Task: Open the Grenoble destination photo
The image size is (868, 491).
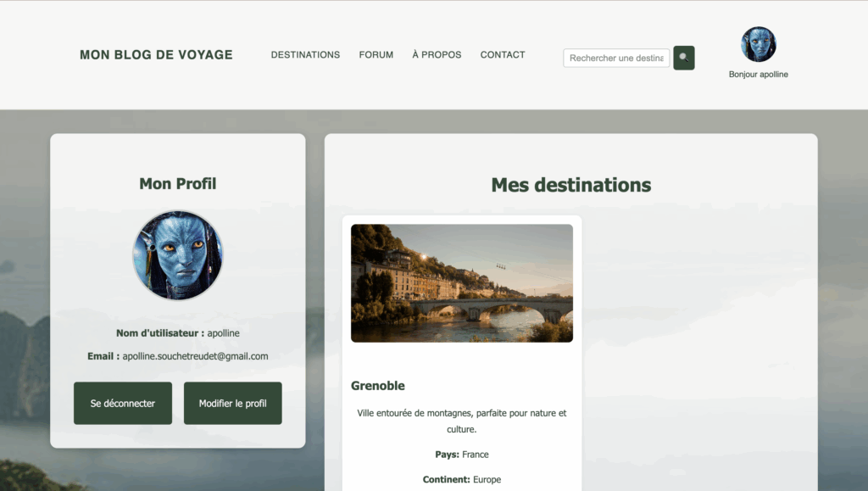Action: click(462, 283)
